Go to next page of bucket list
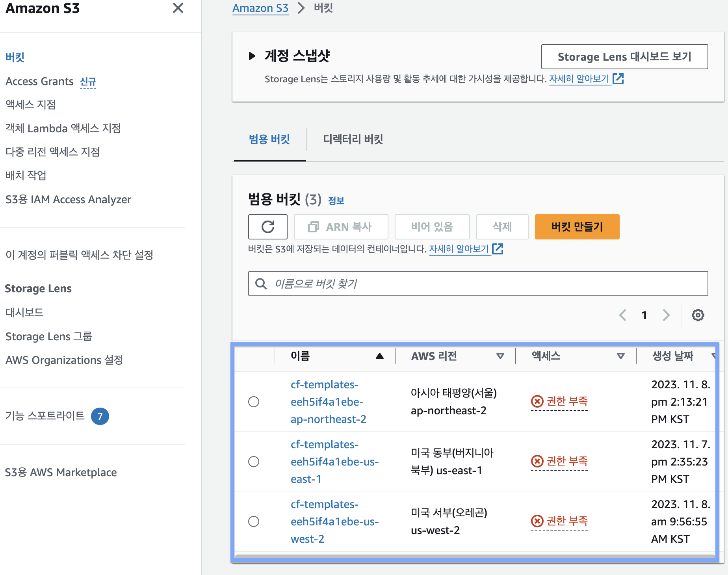Viewport: 728px width, 575px height. (x=666, y=315)
